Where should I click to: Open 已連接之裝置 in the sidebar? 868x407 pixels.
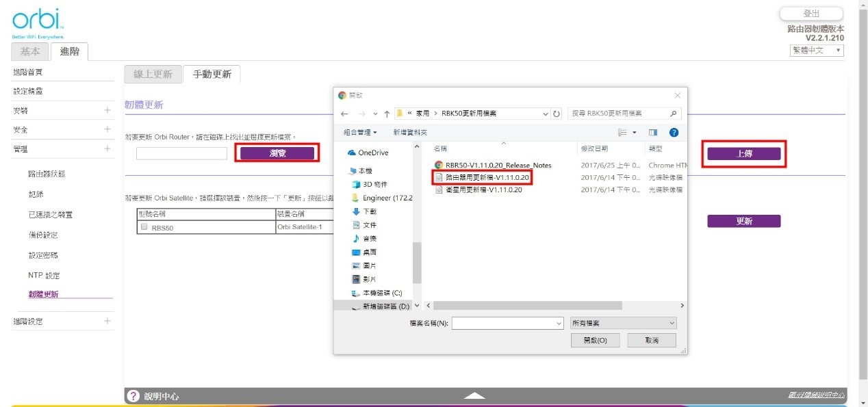(51, 215)
